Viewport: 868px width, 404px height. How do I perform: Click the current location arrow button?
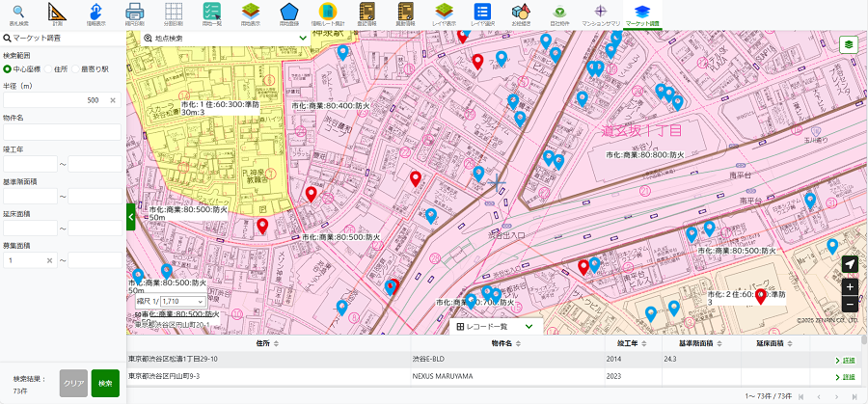click(849, 265)
